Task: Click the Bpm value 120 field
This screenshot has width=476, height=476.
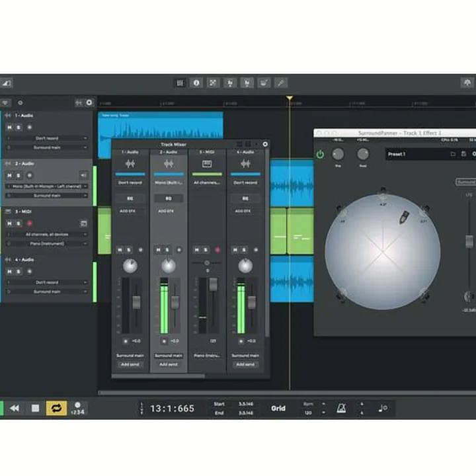Action: coord(308,413)
